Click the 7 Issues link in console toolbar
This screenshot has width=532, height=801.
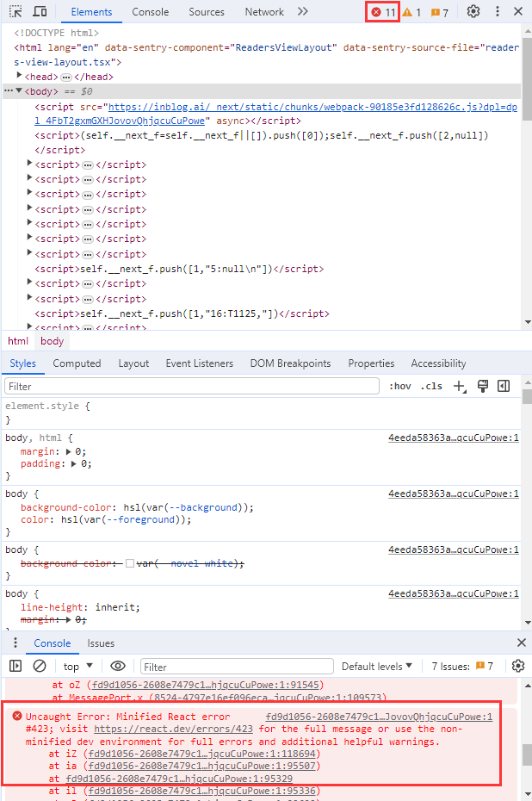click(462, 667)
